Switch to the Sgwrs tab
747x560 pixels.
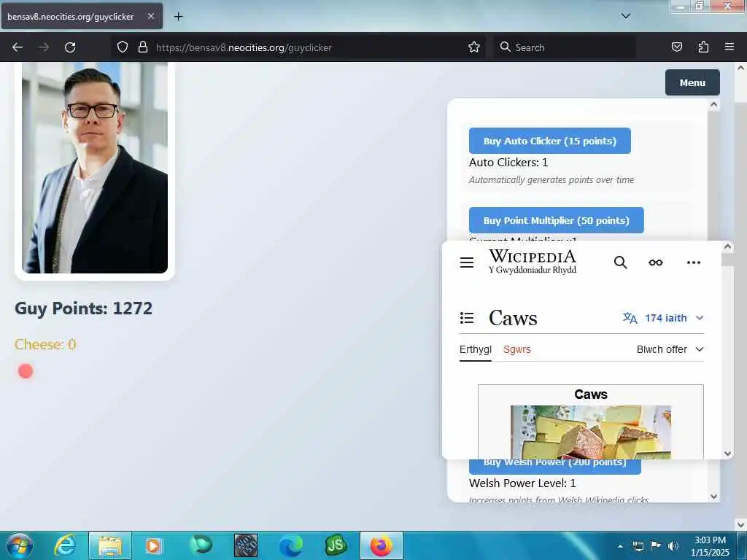point(517,349)
